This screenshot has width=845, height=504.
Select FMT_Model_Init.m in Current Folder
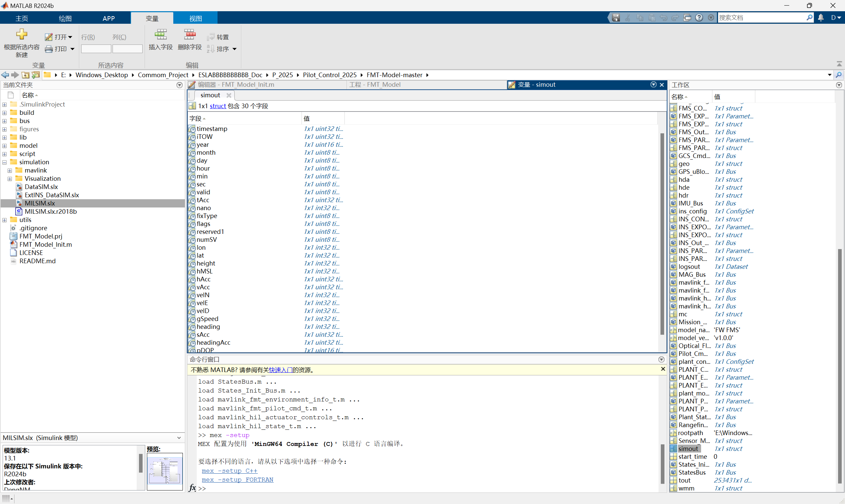(x=46, y=244)
